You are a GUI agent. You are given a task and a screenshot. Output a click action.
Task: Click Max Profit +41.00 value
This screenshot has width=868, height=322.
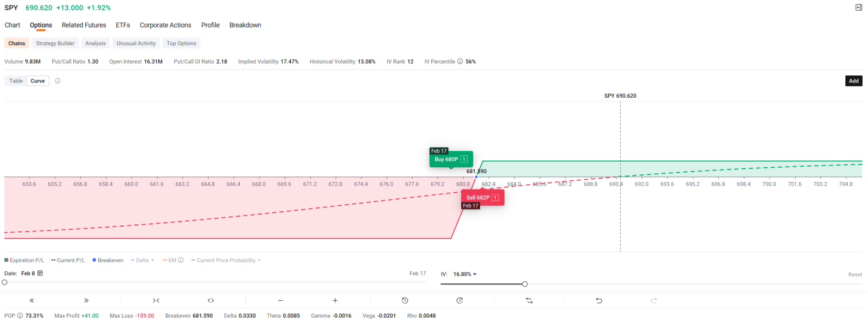[x=90, y=315]
